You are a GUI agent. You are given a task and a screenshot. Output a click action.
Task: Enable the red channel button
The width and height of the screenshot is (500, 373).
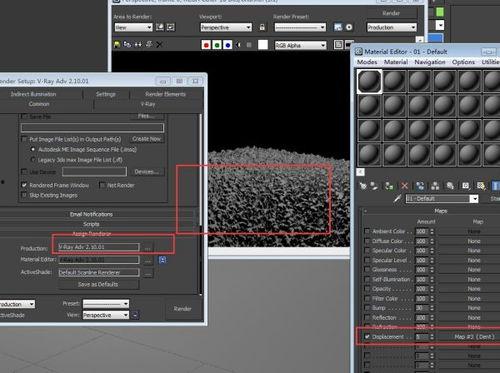pos(206,45)
